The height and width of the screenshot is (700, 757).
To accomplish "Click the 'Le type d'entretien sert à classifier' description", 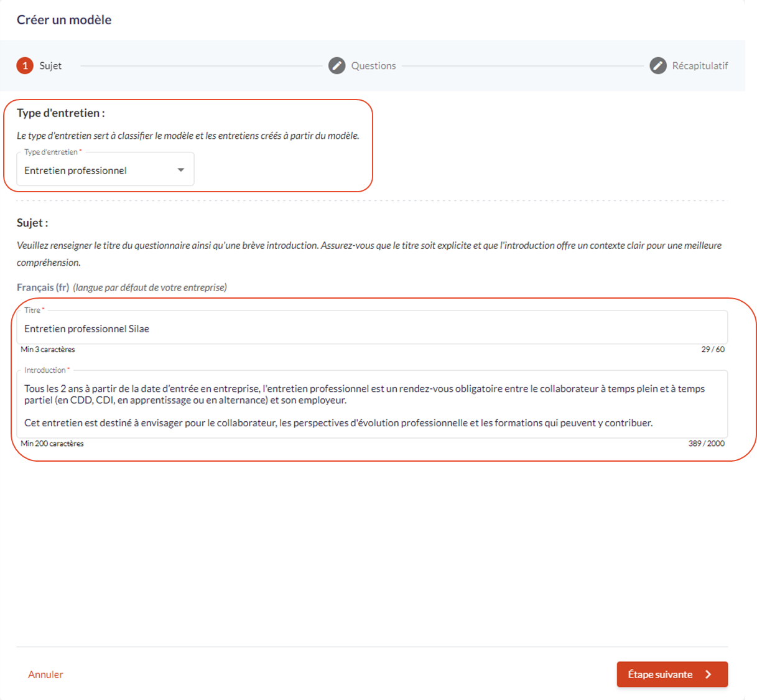I will 188,136.
